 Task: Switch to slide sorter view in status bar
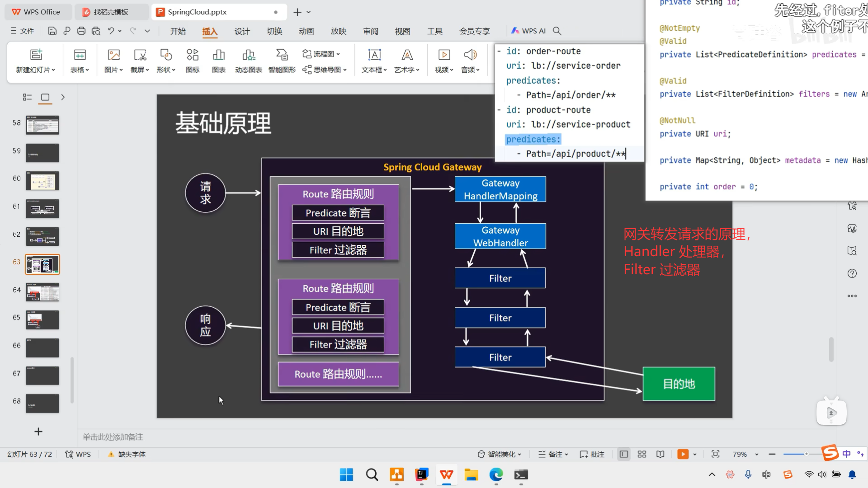[642, 454]
